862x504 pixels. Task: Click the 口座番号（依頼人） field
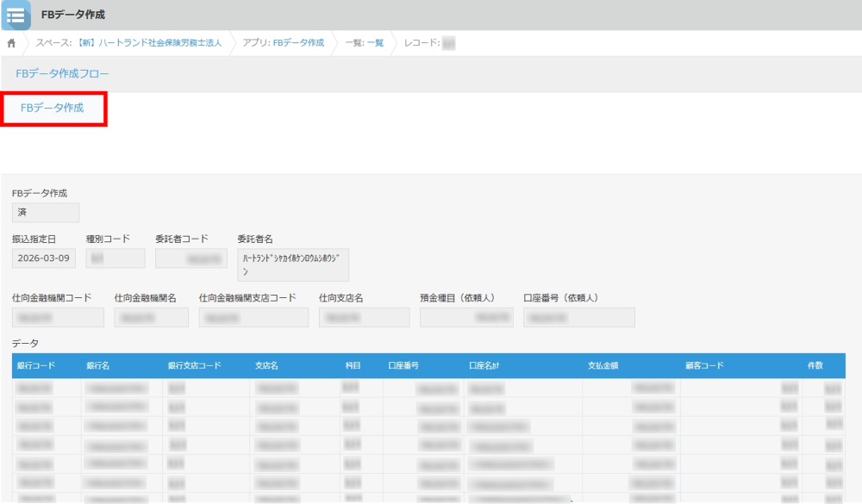click(x=579, y=318)
